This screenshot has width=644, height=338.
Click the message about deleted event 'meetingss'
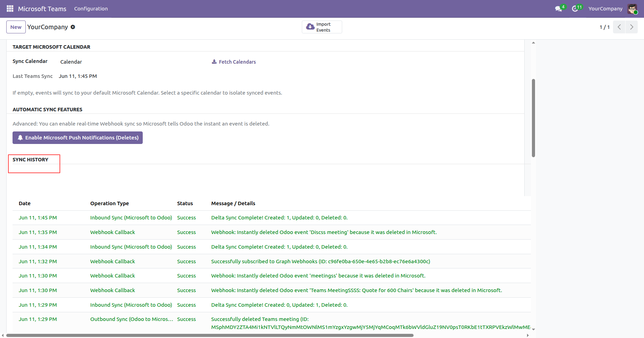318,276
